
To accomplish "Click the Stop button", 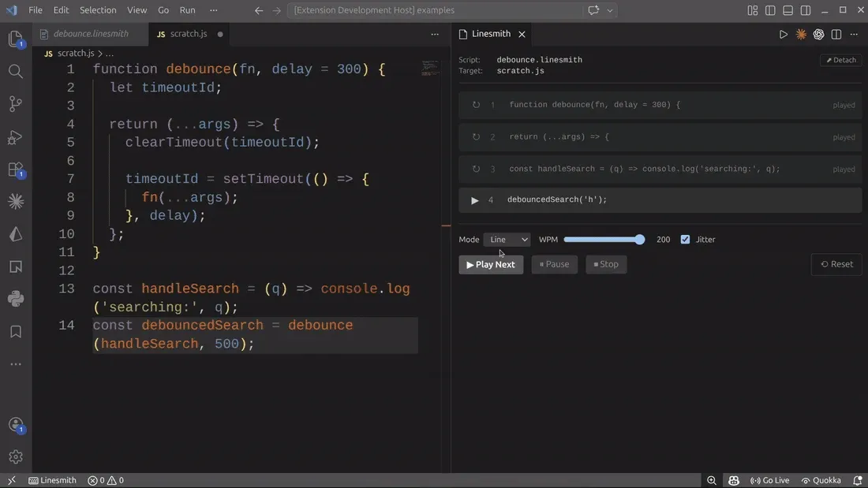I will [x=606, y=264].
